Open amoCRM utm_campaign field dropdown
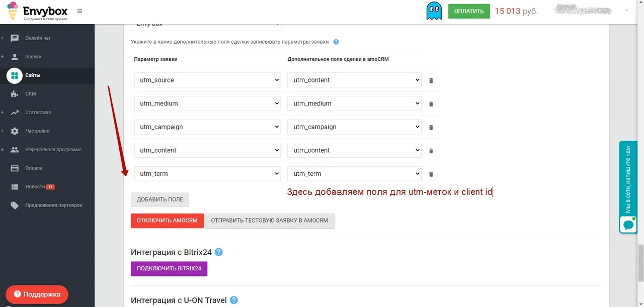Image resolution: width=644 pixels, height=307 pixels. [355, 127]
